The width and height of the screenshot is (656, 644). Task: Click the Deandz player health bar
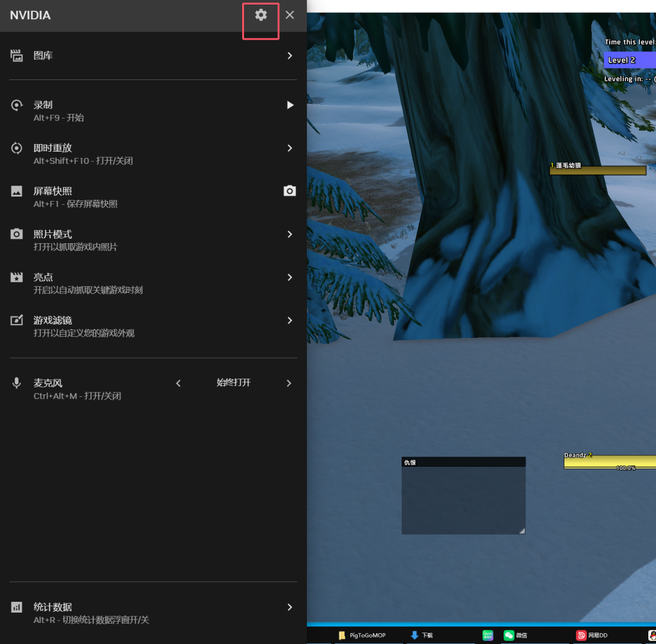pyautogui.click(x=610, y=462)
